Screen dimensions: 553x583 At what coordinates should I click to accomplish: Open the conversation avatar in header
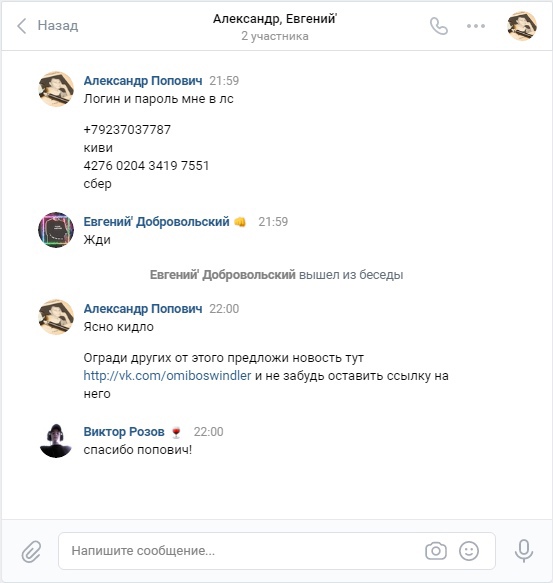coord(522,26)
